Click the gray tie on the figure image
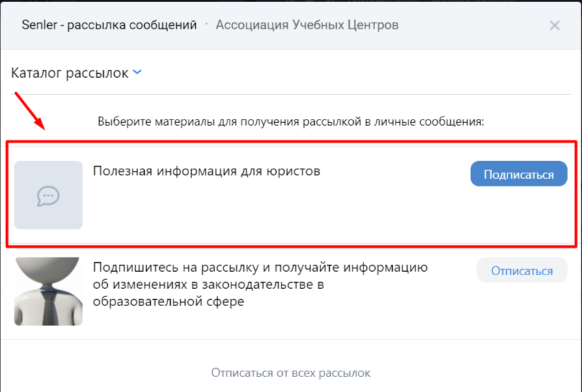 coord(49,307)
